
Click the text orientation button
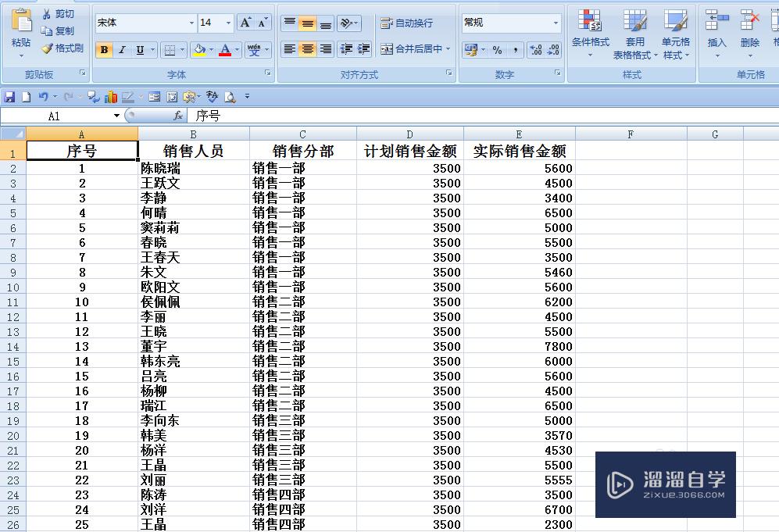(x=348, y=23)
